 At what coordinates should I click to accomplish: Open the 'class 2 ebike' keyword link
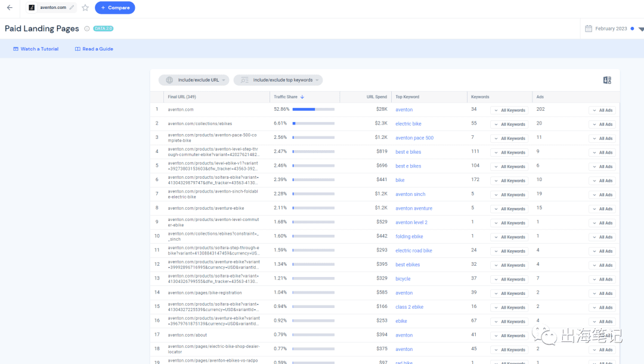409,307
